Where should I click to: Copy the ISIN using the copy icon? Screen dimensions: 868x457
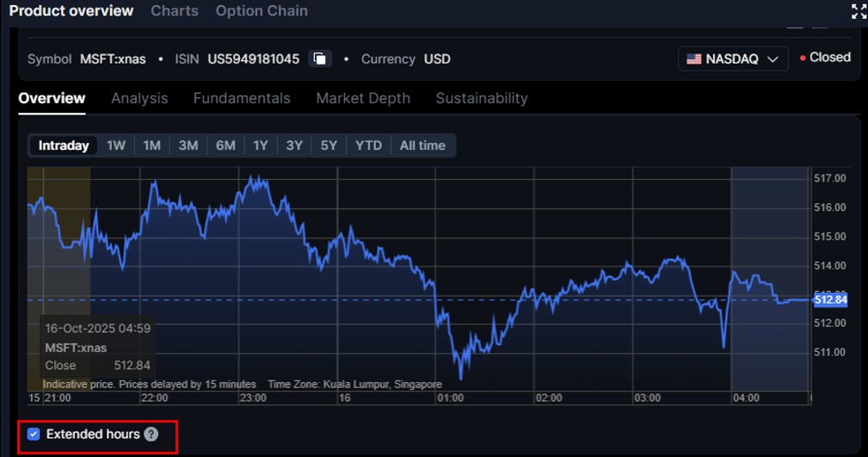coord(320,59)
